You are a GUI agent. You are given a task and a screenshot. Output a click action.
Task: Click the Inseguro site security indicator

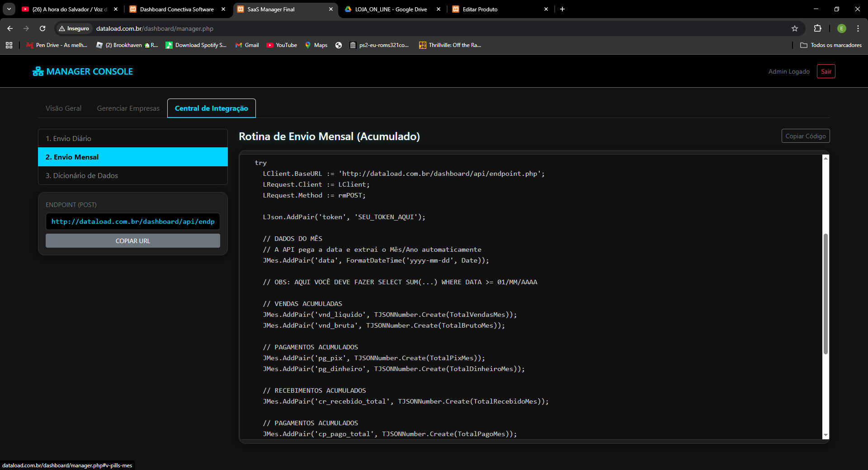[74, 28]
